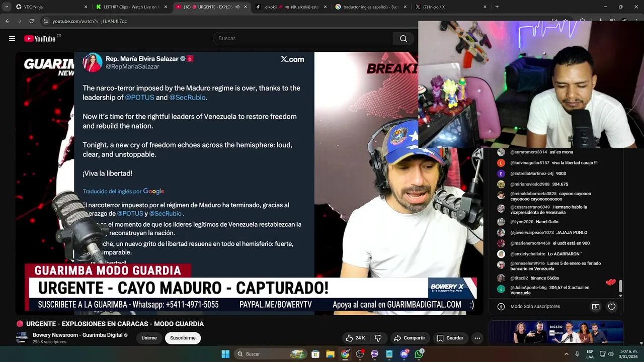Like the video showing 24 K
The height and width of the screenshot is (362, 644).
click(355, 338)
